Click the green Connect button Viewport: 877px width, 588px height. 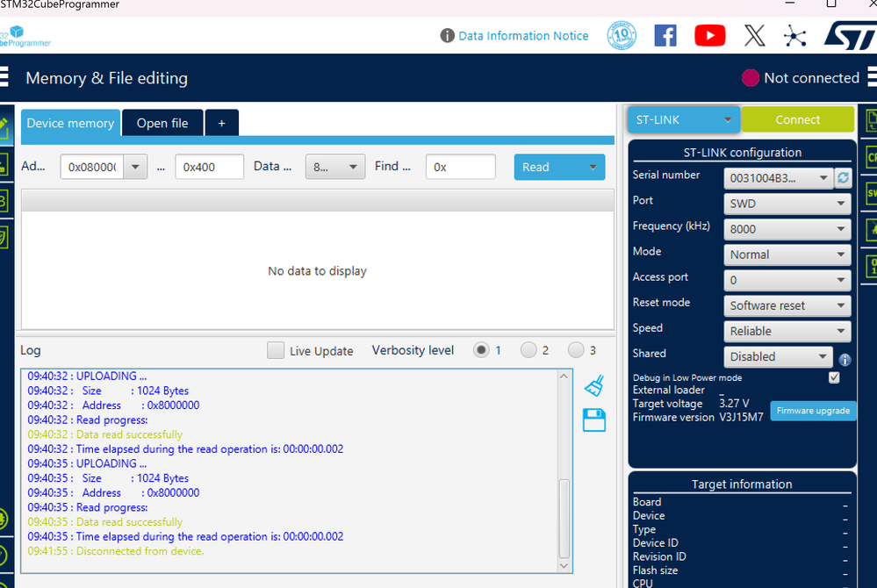tap(798, 119)
